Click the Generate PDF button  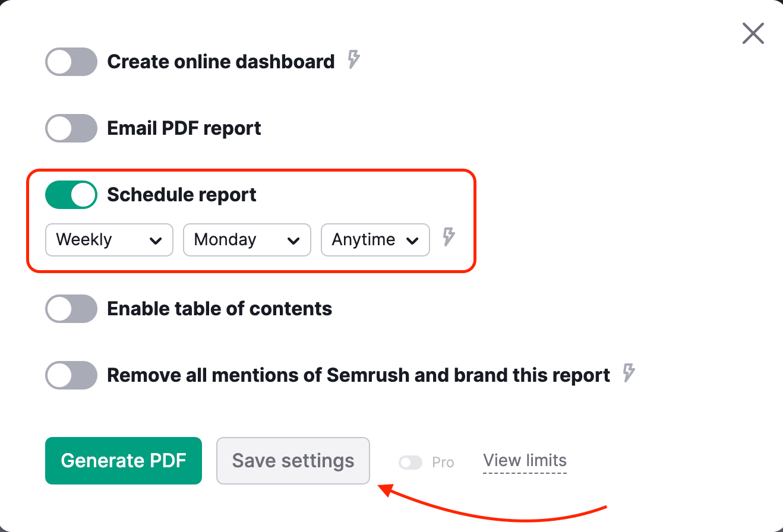tap(123, 461)
